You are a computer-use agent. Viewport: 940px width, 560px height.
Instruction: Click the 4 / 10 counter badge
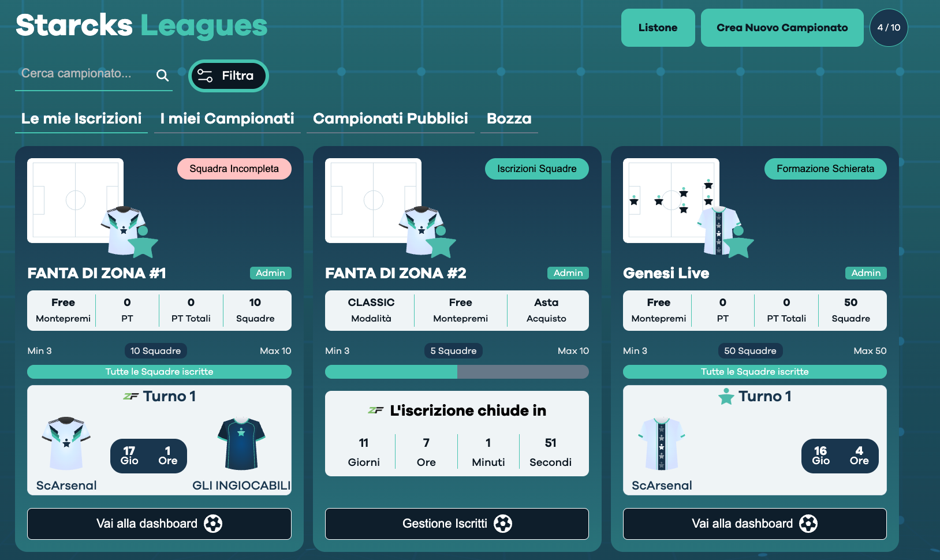[889, 28]
